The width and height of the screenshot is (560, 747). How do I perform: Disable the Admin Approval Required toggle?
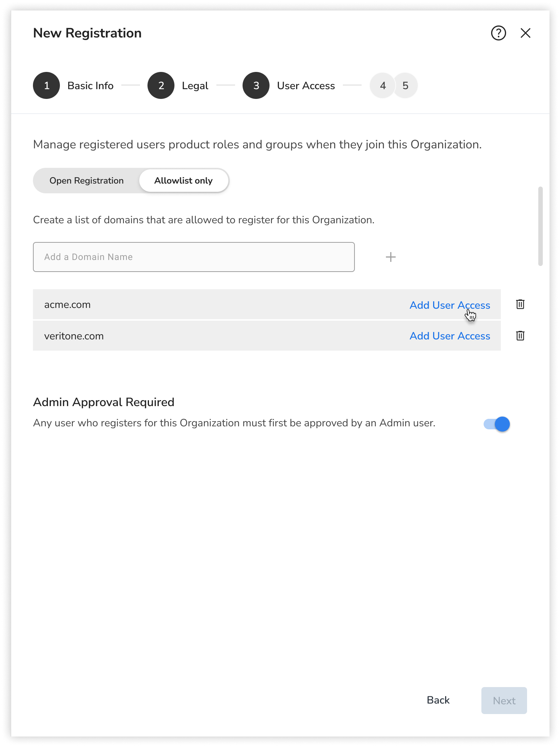(x=496, y=424)
